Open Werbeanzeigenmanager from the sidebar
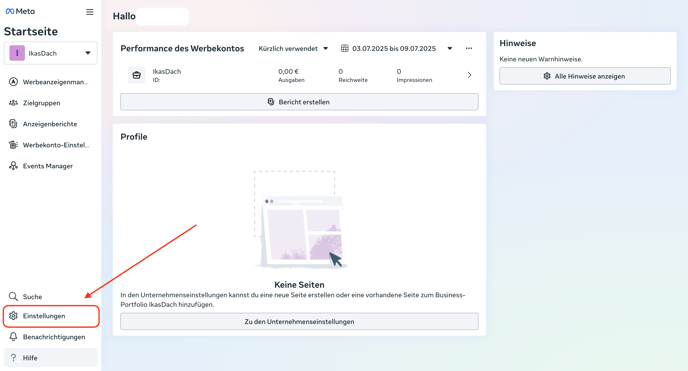 pyautogui.click(x=50, y=82)
